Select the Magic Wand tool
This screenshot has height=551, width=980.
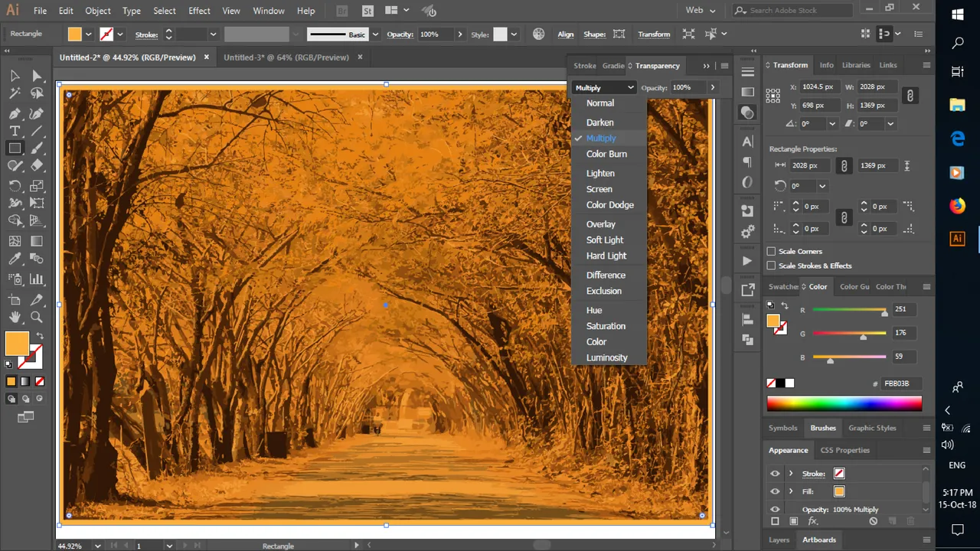[x=15, y=93]
